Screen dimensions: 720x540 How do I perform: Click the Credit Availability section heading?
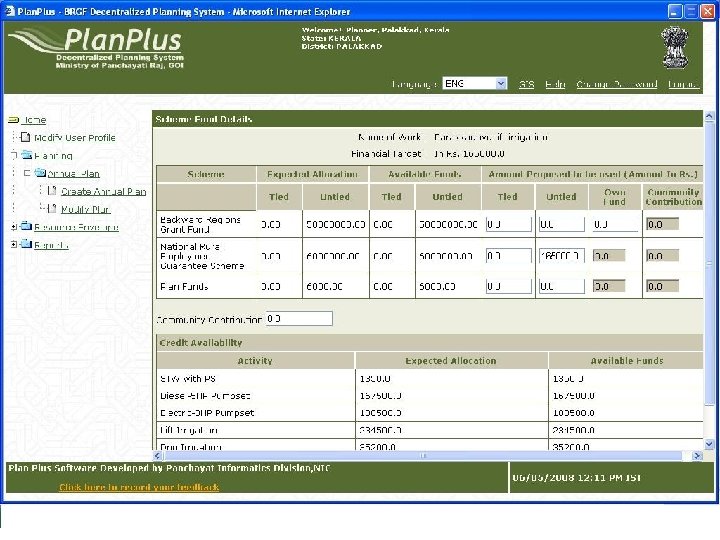point(201,343)
